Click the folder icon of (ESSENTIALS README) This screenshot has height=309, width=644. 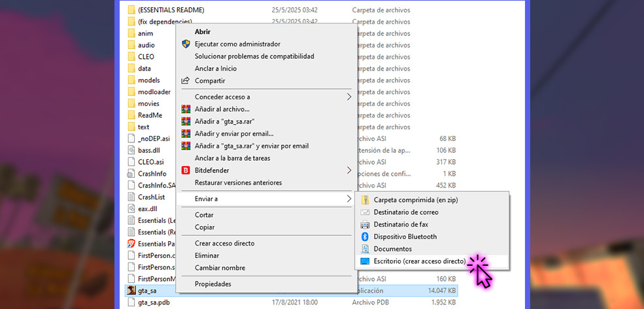click(x=131, y=10)
